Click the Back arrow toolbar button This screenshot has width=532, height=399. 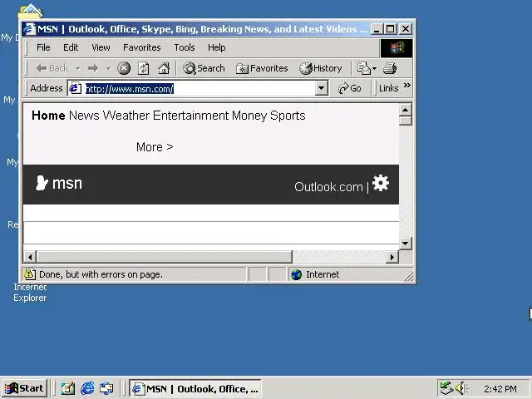(x=52, y=68)
